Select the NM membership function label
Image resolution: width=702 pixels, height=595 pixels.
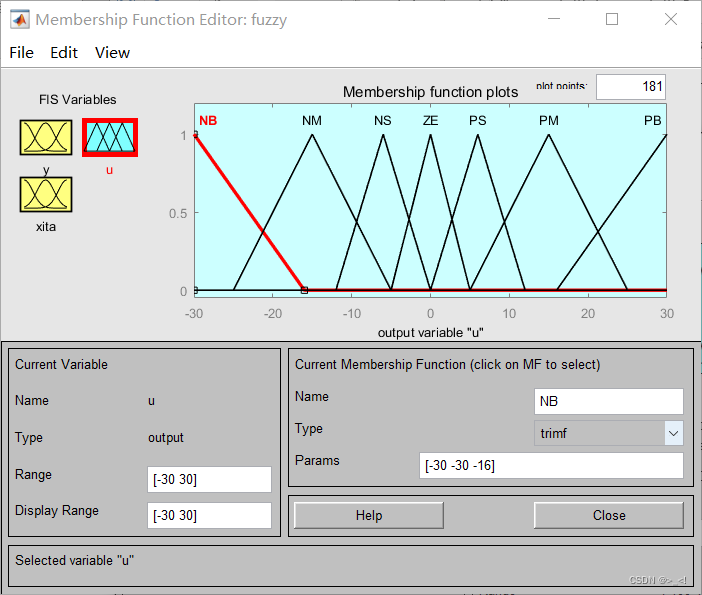click(x=312, y=120)
